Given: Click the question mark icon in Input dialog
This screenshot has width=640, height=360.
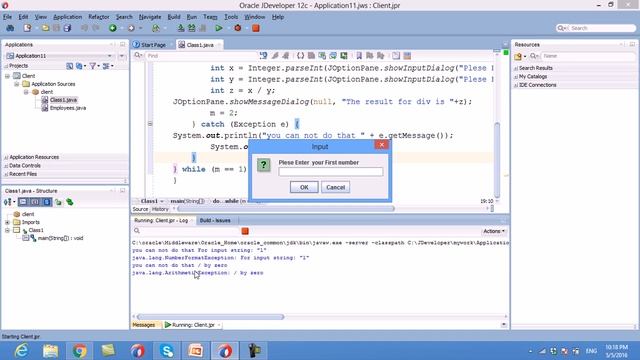Looking at the screenshot, I should [264, 165].
